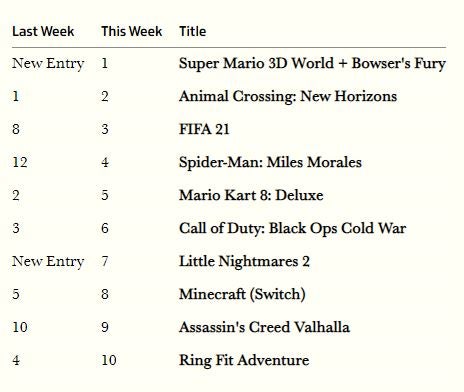Viewport: 464px width, 392px height.
Task: Select the Ring Fit Adventure title
Action: coord(244,360)
